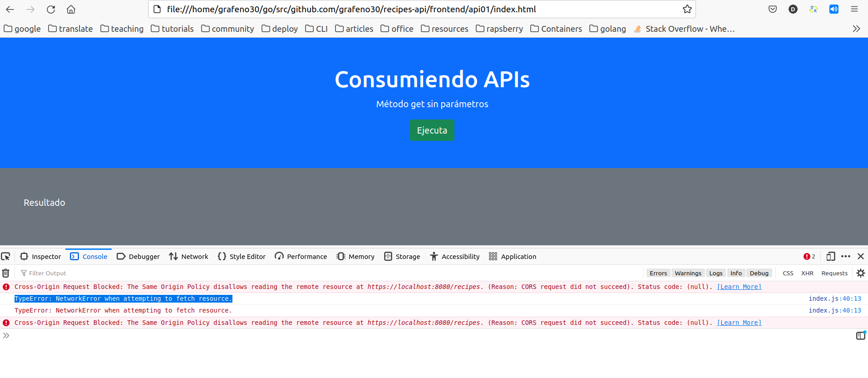
Task: Open the rapsberry bookmarks folder
Action: coord(499,29)
